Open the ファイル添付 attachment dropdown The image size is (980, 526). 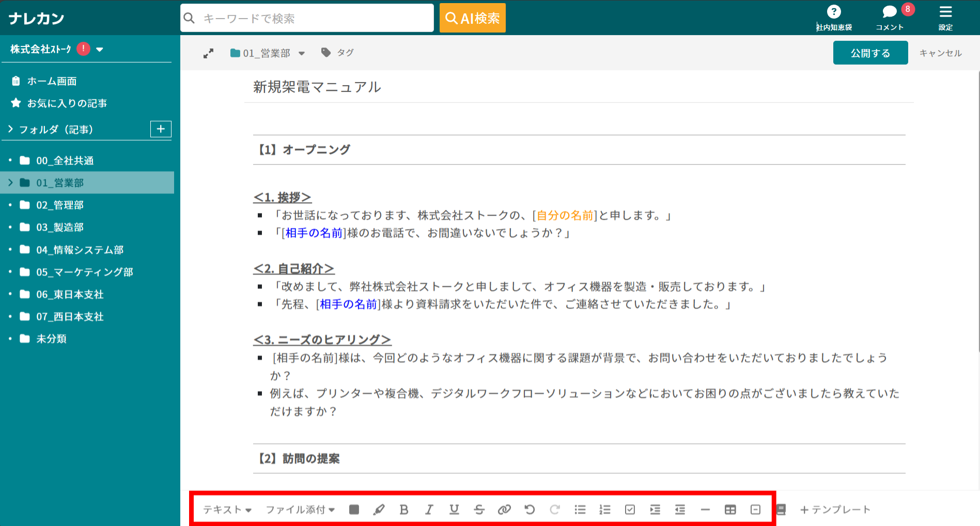pyautogui.click(x=300, y=509)
